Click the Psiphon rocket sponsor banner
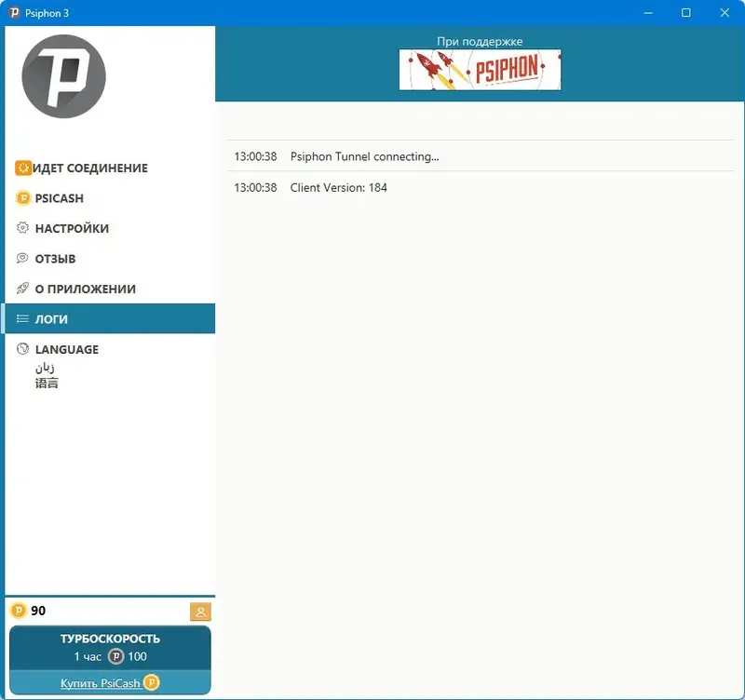Screen dimensions: 745x700 coord(480,70)
